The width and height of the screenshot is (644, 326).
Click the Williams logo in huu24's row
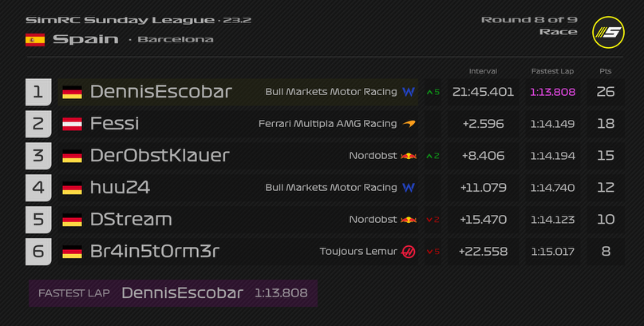coord(409,188)
